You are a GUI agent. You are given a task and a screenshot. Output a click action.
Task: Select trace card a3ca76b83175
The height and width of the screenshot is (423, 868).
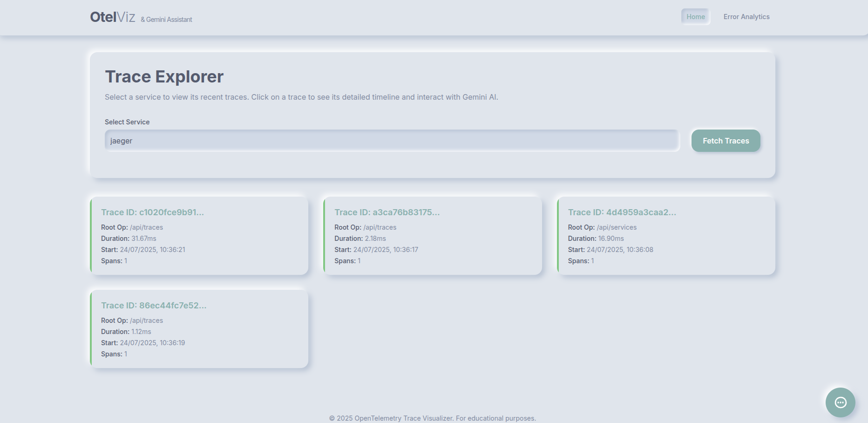click(433, 236)
